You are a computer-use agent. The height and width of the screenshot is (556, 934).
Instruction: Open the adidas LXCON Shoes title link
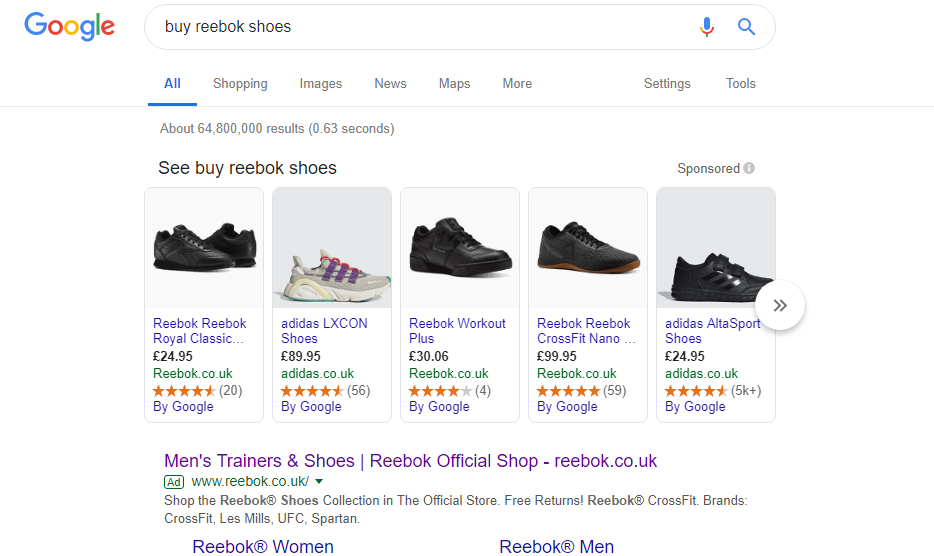(324, 331)
